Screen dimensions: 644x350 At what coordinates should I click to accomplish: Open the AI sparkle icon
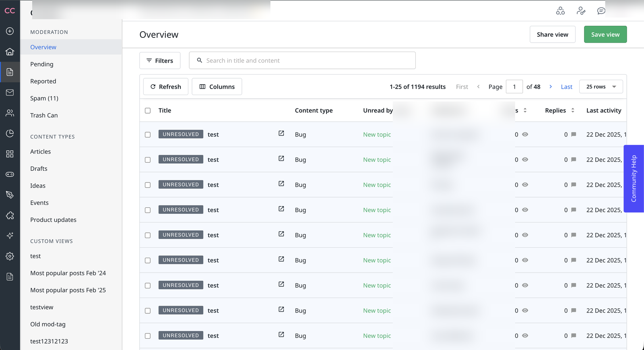(x=10, y=236)
